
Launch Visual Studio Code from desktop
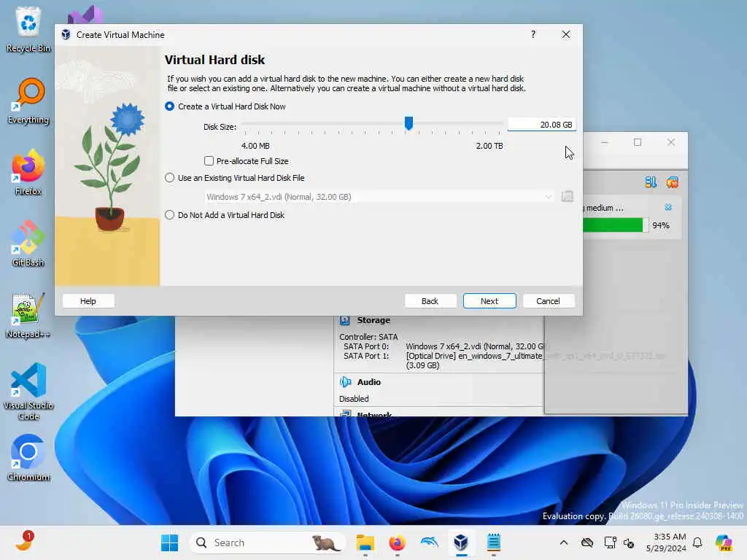pos(28,392)
